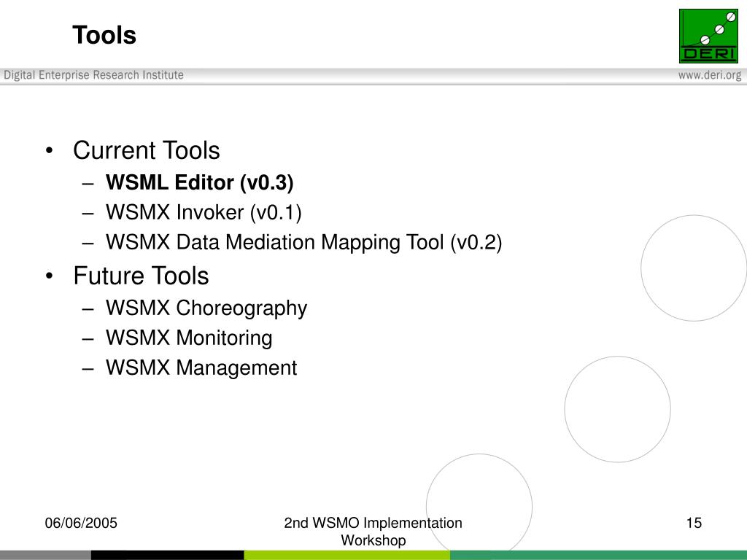The image size is (747, 560).
Task: Select the slide title 'Tools'
Action: pyautogui.click(x=104, y=35)
